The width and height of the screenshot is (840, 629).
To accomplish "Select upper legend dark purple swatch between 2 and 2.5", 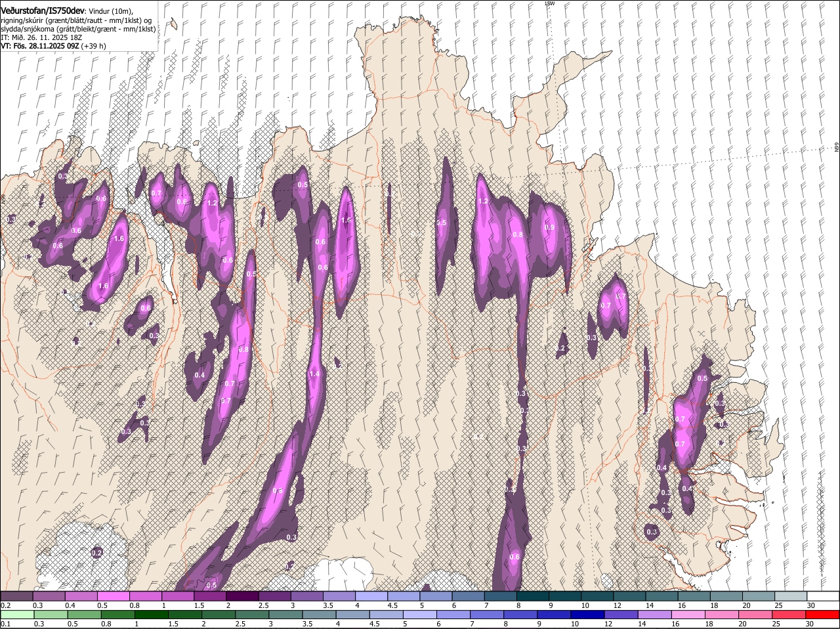I will (x=242, y=596).
